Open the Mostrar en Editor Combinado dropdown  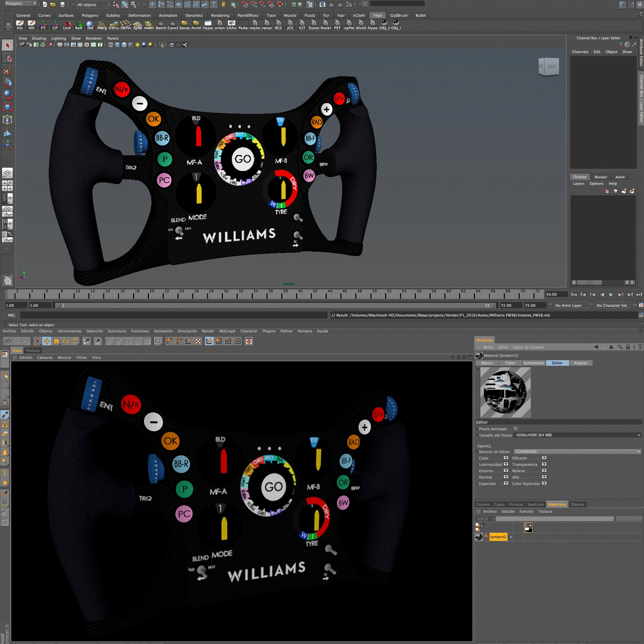[x=578, y=451]
